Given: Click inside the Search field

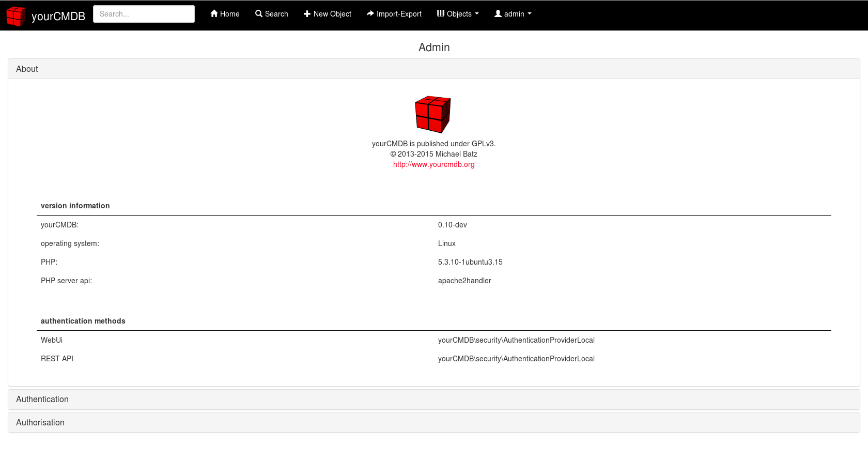Looking at the screenshot, I should click(144, 13).
